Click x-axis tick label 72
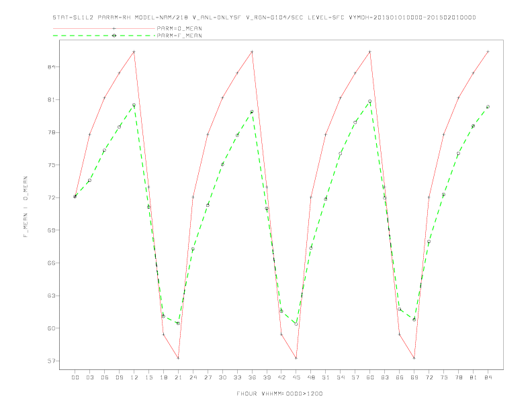The image size is (532, 411). 429,377
